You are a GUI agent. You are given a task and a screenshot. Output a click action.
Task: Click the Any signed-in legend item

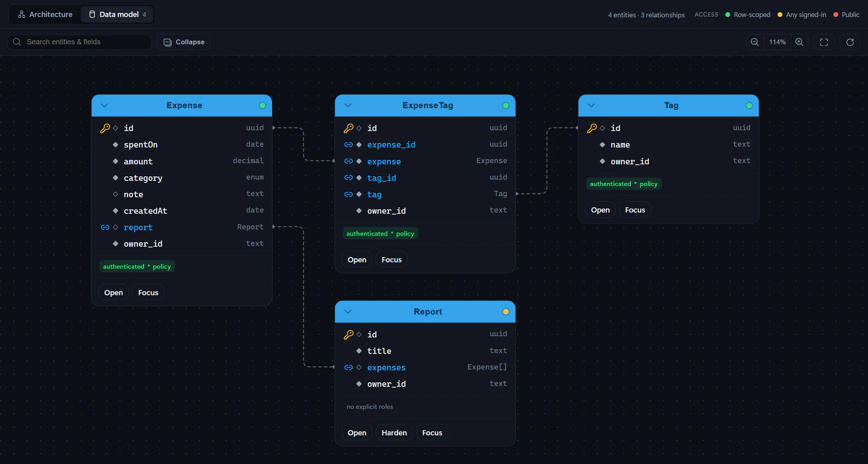pyautogui.click(x=802, y=15)
